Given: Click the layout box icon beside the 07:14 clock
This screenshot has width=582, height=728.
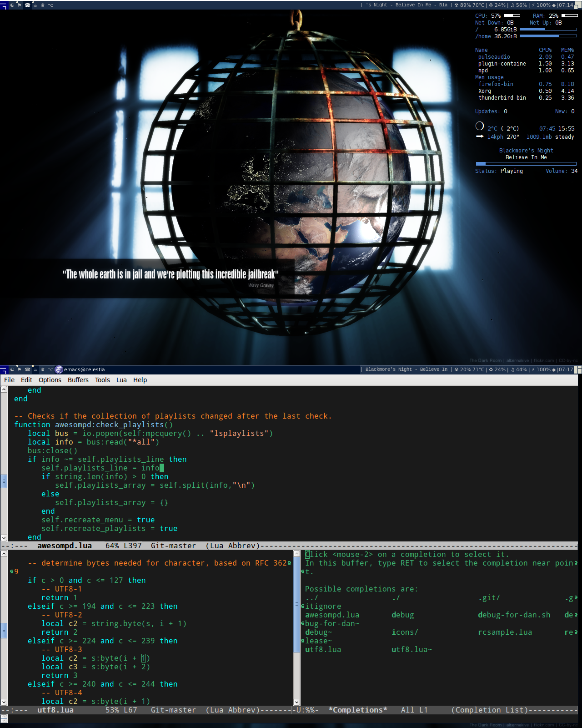Looking at the screenshot, I should tap(578, 5).
